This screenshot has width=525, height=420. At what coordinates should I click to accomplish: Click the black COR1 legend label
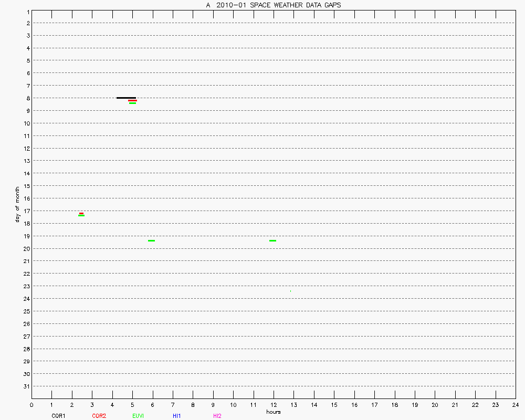click(x=58, y=416)
